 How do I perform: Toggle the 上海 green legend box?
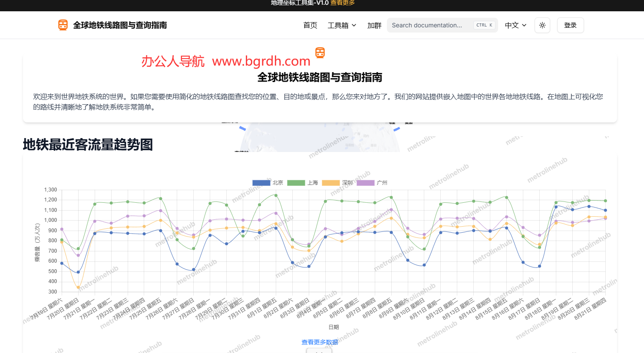[296, 183]
